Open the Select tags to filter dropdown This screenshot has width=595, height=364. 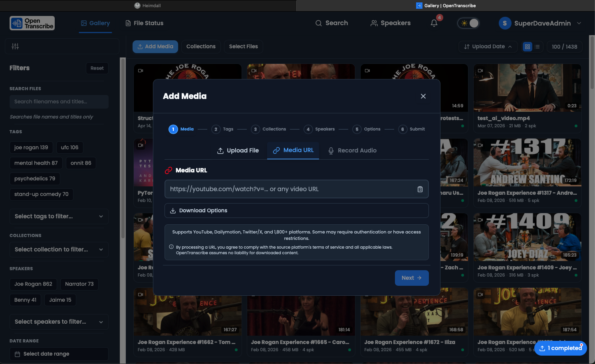pos(59,216)
